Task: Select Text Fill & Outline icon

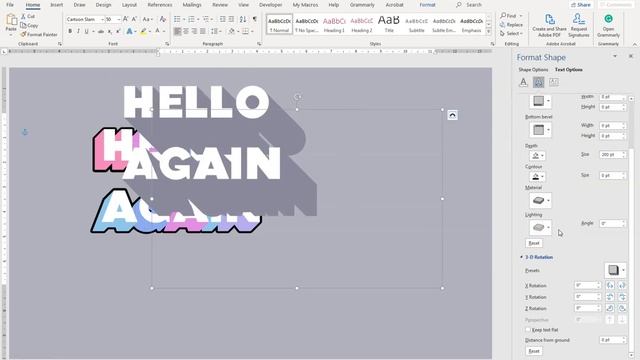Action: [523, 82]
